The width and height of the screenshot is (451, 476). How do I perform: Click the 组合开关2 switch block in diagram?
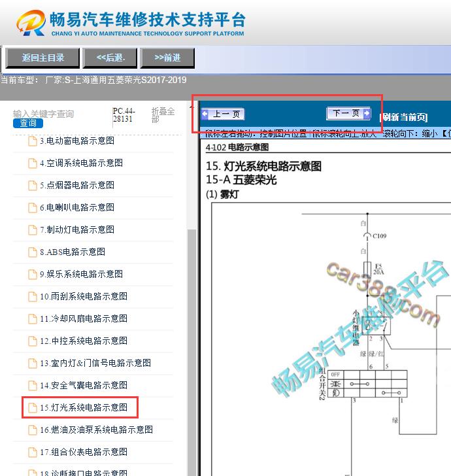click(x=367, y=384)
